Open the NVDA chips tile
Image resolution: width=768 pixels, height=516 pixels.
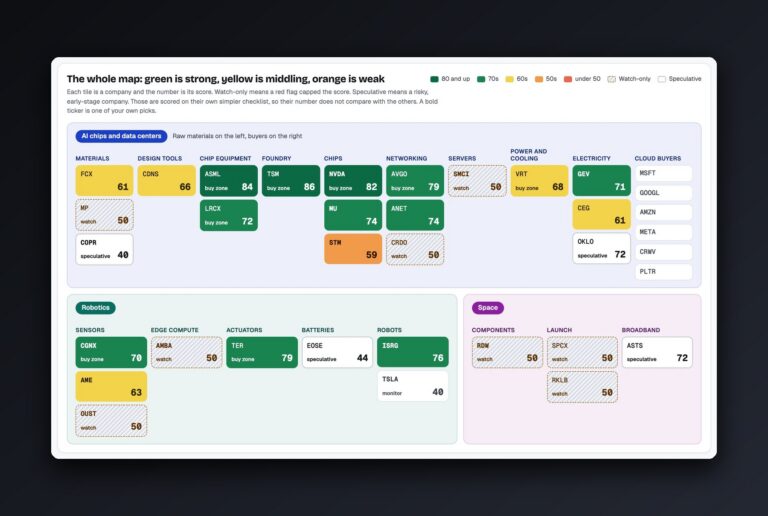[x=353, y=181]
